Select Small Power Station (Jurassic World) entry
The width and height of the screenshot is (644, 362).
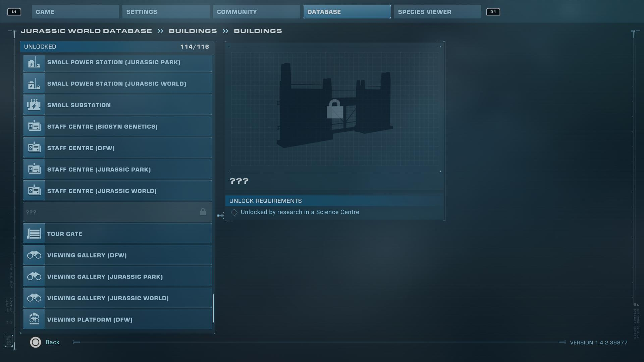point(118,84)
